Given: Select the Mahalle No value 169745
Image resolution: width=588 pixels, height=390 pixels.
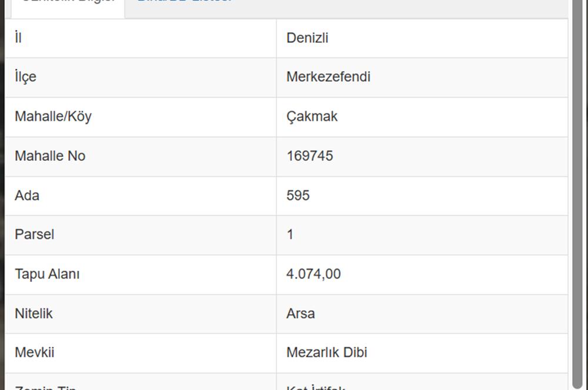Looking at the screenshot, I should pos(310,156).
